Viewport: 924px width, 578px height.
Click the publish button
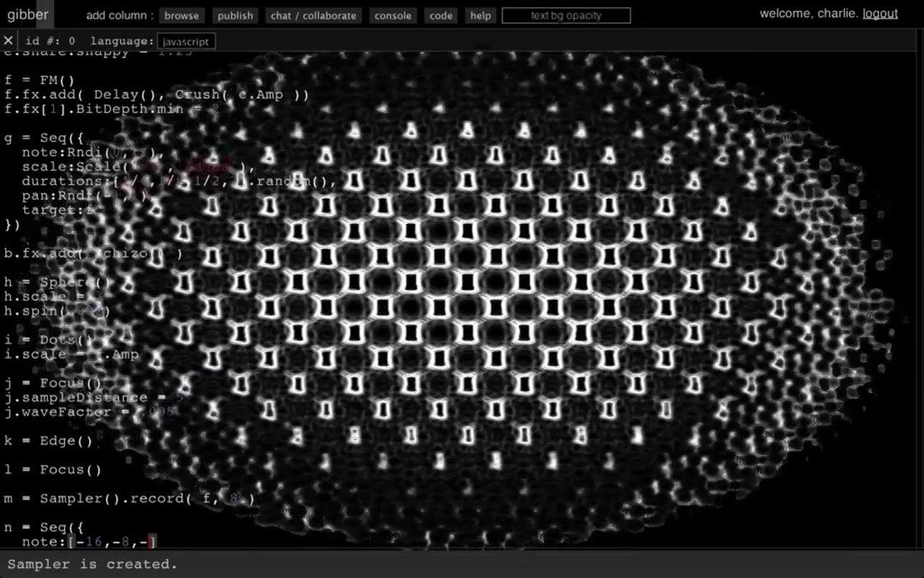(x=235, y=15)
